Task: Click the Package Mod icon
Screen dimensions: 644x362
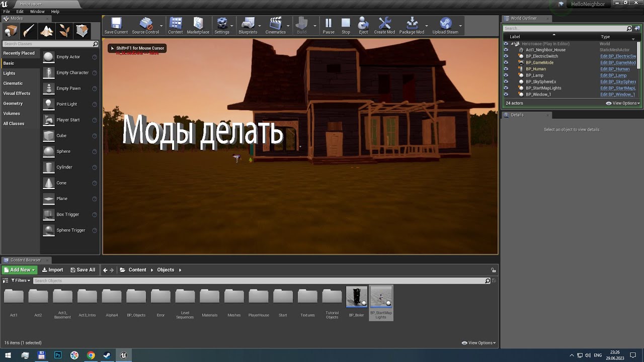Action: click(x=412, y=23)
